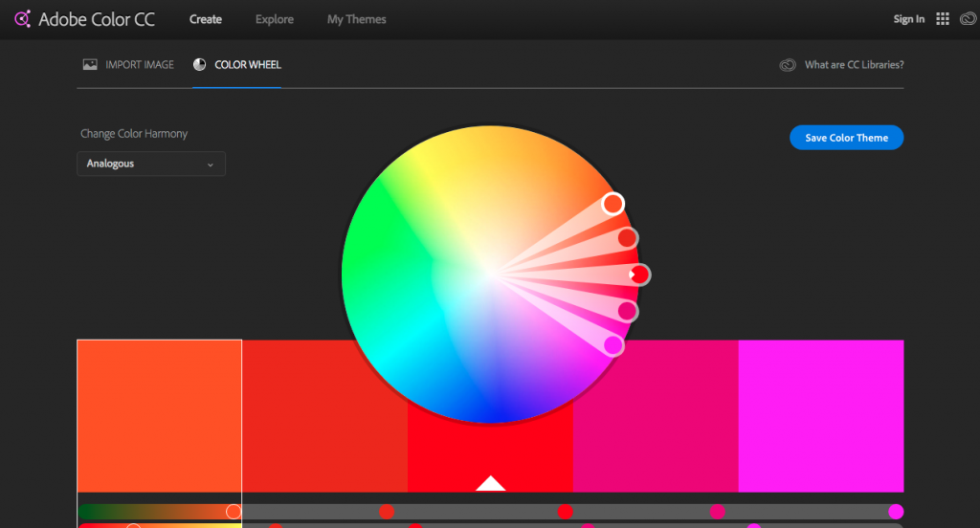
Task: Click the Adobe Color CC logo icon
Action: click(x=23, y=19)
